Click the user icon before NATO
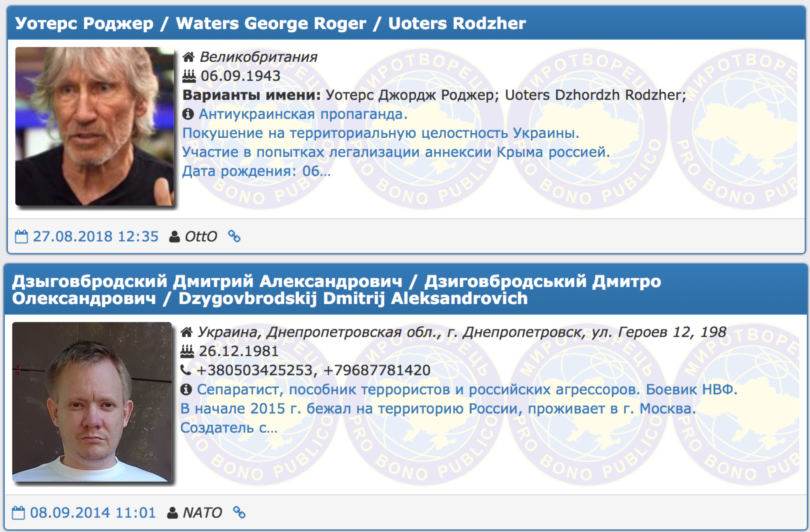Screen dimensions: 810x532 pos(173,513)
